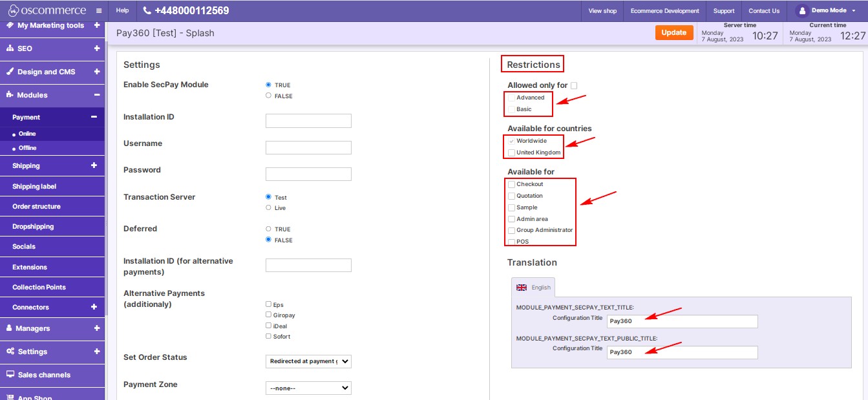Set Enable SecPay Module to FALSE
This screenshot has height=400, width=868.
tap(268, 96)
